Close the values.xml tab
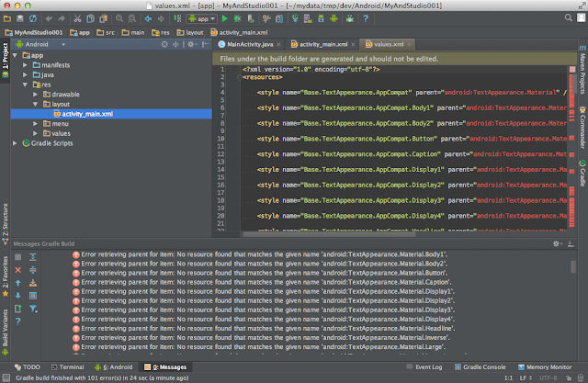 pyautogui.click(x=409, y=44)
